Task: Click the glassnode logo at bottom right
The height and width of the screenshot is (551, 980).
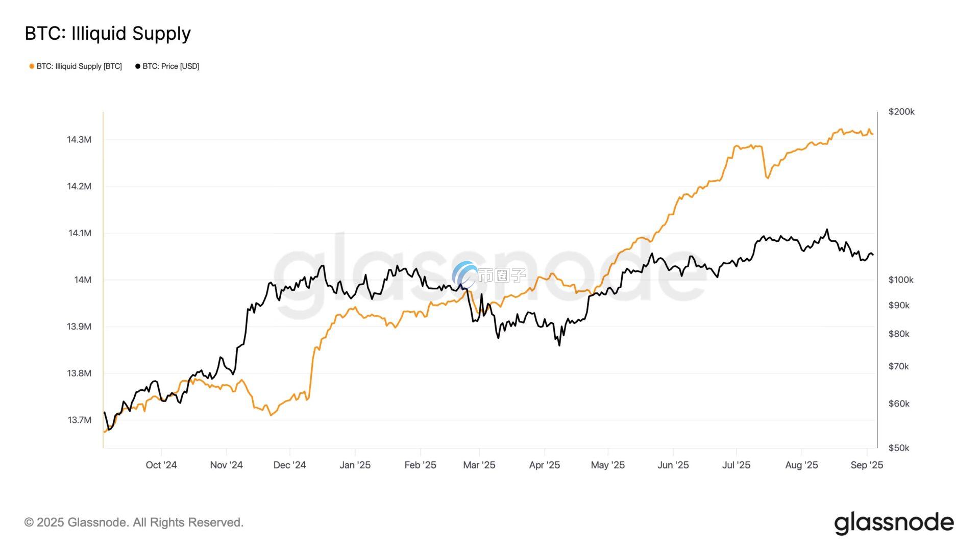Action: click(x=894, y=523)
